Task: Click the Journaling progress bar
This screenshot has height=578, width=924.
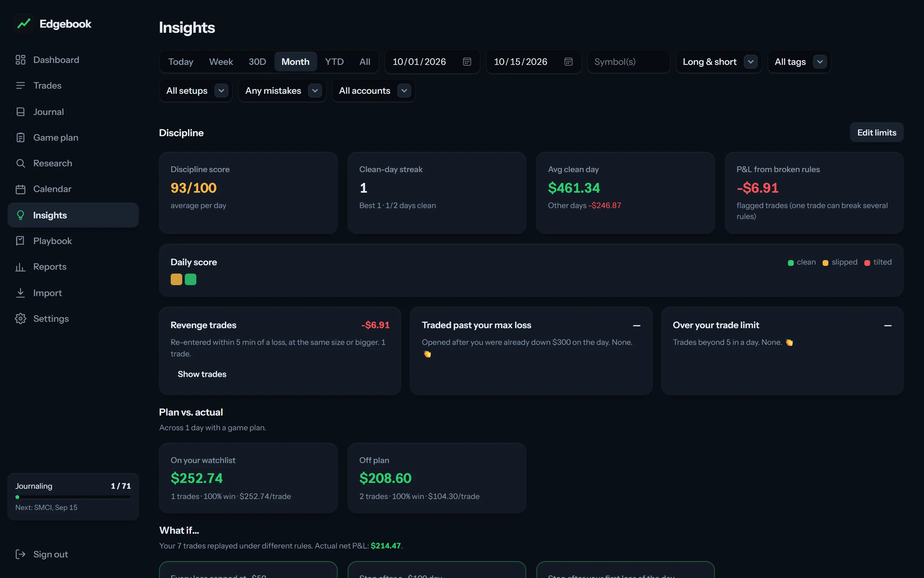Action: pyautogui.click(x=73, y=497)
